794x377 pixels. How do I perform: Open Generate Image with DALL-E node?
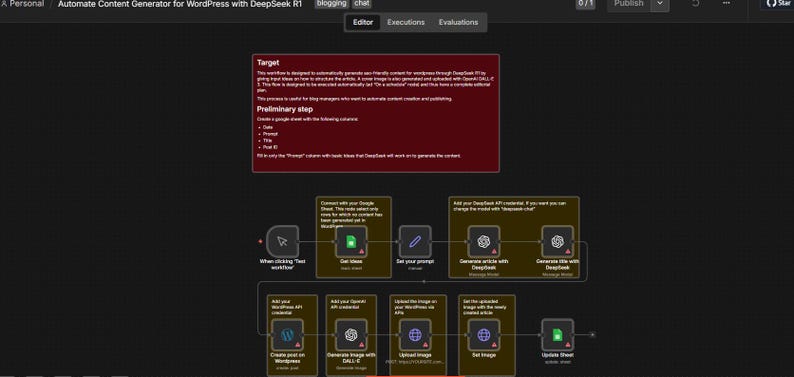(x=351, y=334)
